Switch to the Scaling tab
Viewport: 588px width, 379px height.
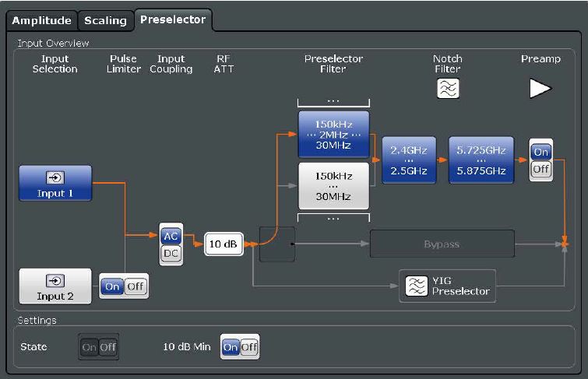(x=105, y=20)
